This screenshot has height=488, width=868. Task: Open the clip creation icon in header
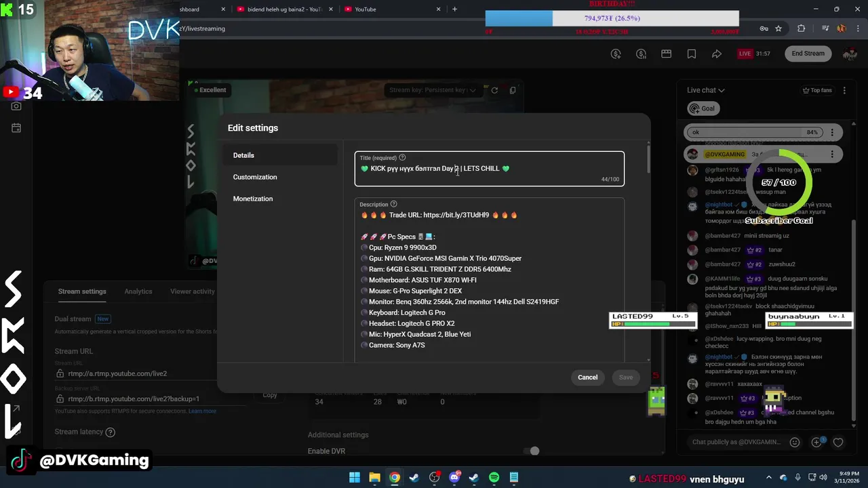pyautogui.click(x=666, y=54)
